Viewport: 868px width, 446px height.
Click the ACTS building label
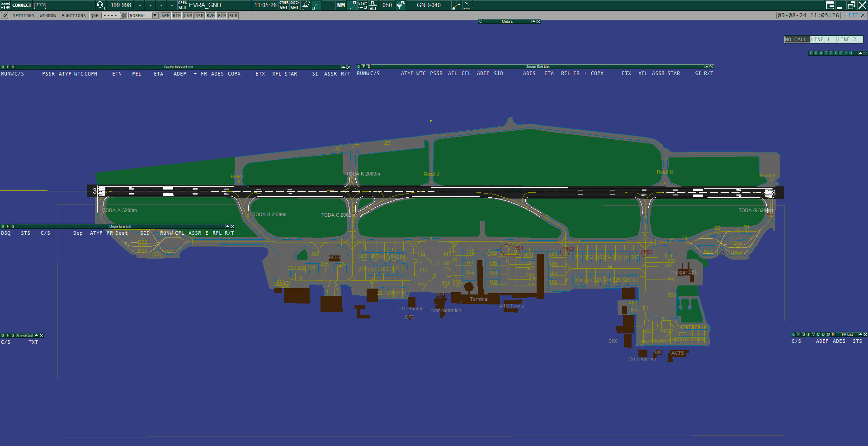click(677, 353)
